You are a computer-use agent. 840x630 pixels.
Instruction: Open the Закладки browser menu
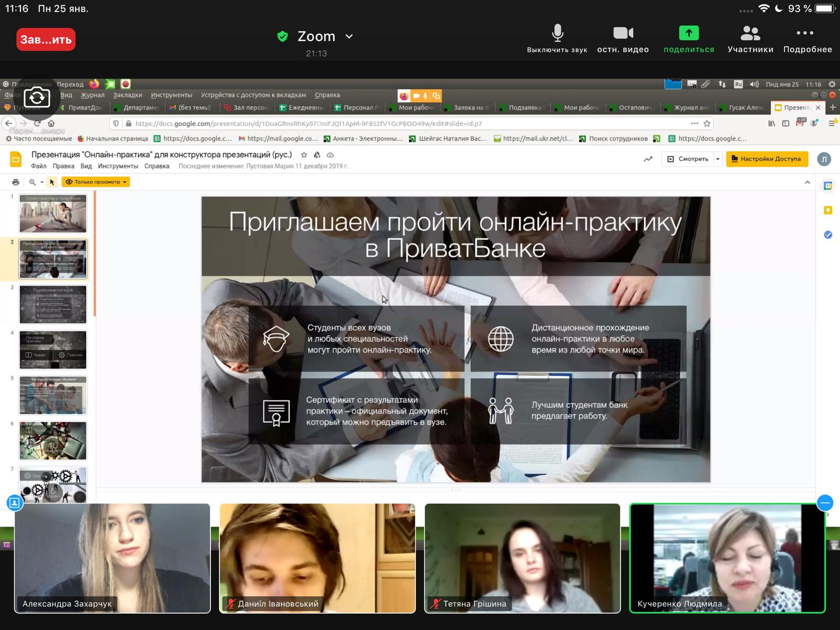[x=128, y=95]
